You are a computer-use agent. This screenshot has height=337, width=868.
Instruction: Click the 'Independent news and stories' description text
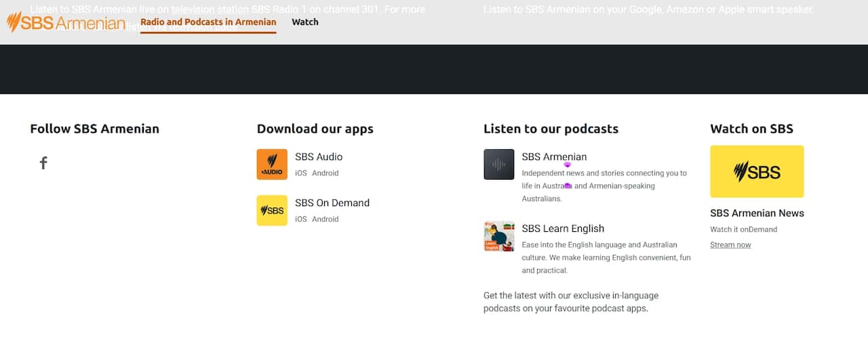604,186
